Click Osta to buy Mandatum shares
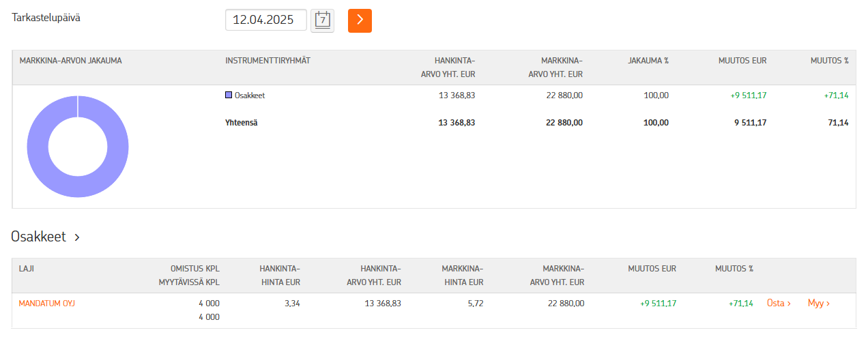 pyautogui.click(x=779, y=304)
